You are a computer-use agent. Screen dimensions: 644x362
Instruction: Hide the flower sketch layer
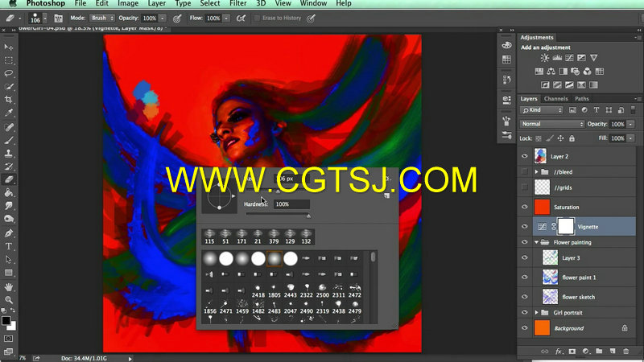pyautogui.click(x=525, y=297)
